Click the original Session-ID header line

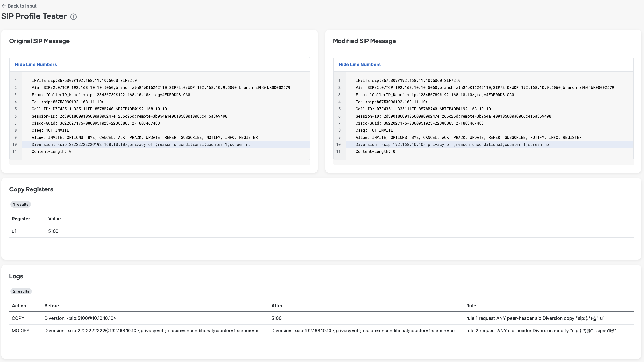click(x=129, y=116)
